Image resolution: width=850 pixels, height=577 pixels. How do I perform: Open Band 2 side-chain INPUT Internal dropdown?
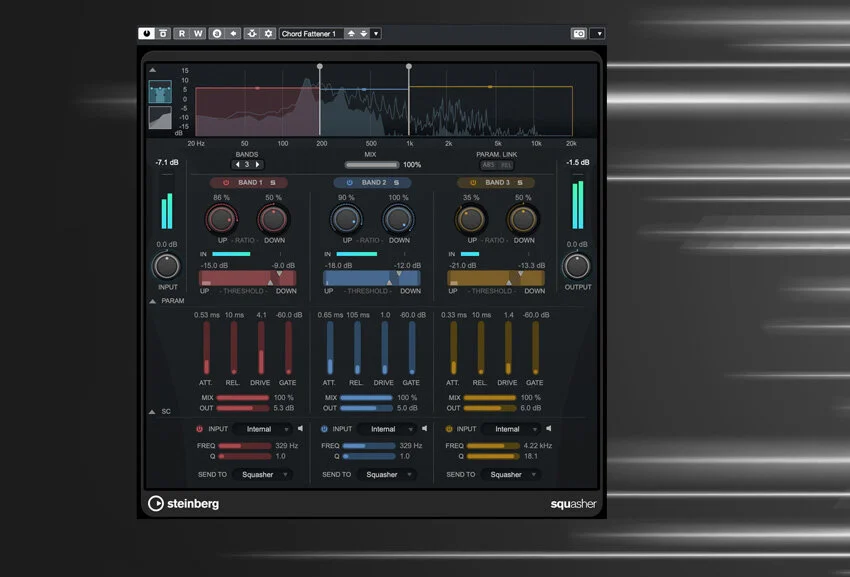(387, 429)
